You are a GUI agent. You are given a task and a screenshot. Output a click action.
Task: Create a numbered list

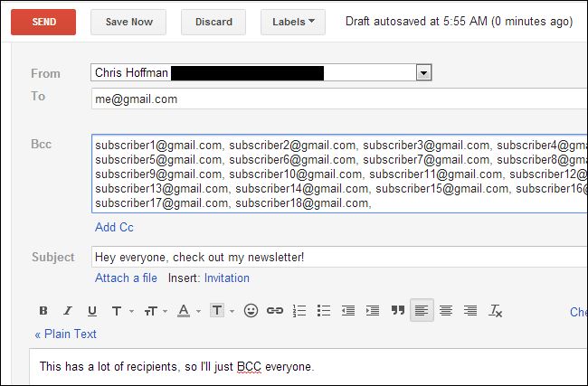[300, 311]
